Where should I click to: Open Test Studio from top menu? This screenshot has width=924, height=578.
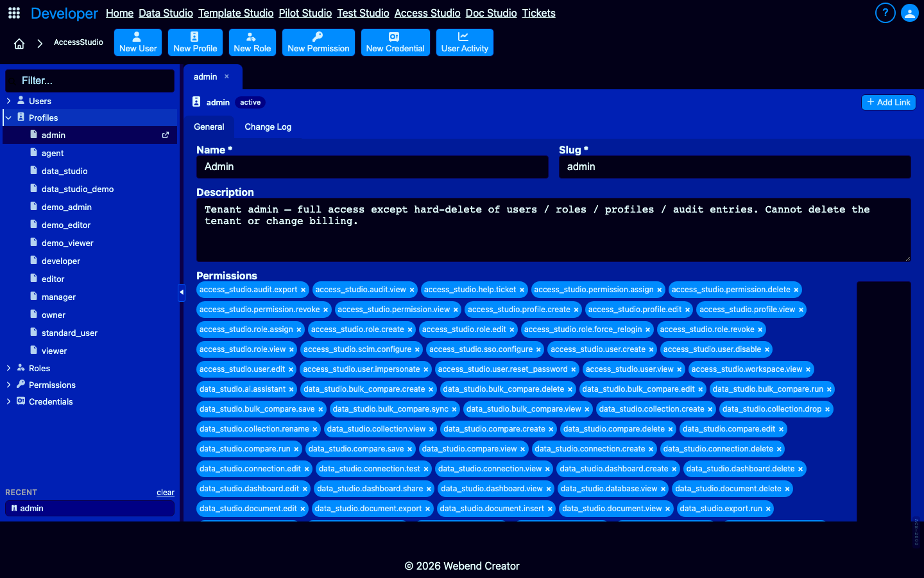[363, 13]
